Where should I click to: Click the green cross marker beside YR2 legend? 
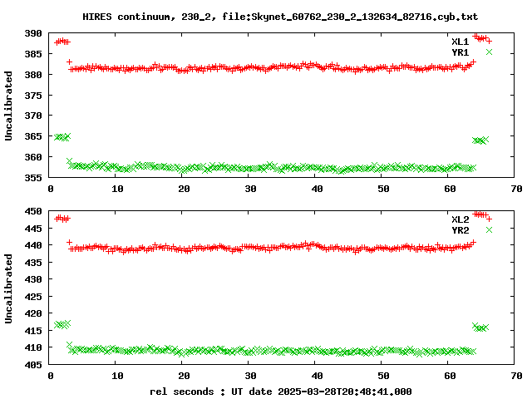(x=489, y=230)
